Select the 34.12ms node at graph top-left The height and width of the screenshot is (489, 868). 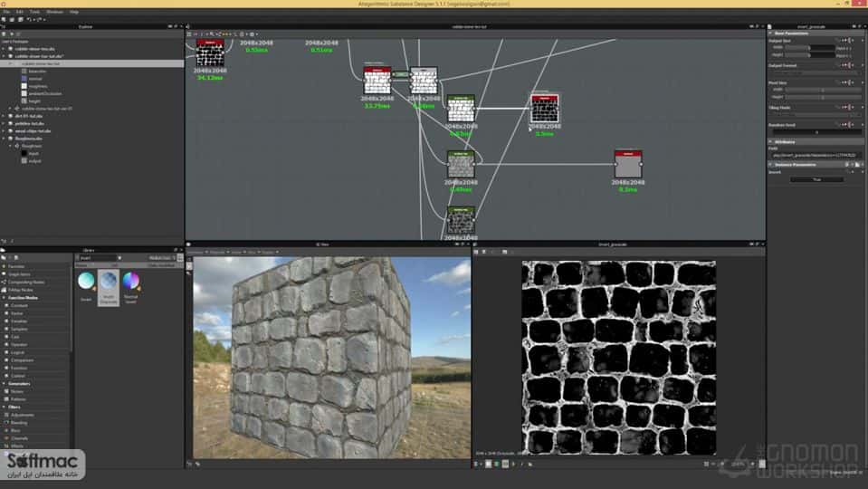pyautogui.click(x=210, y=53)
